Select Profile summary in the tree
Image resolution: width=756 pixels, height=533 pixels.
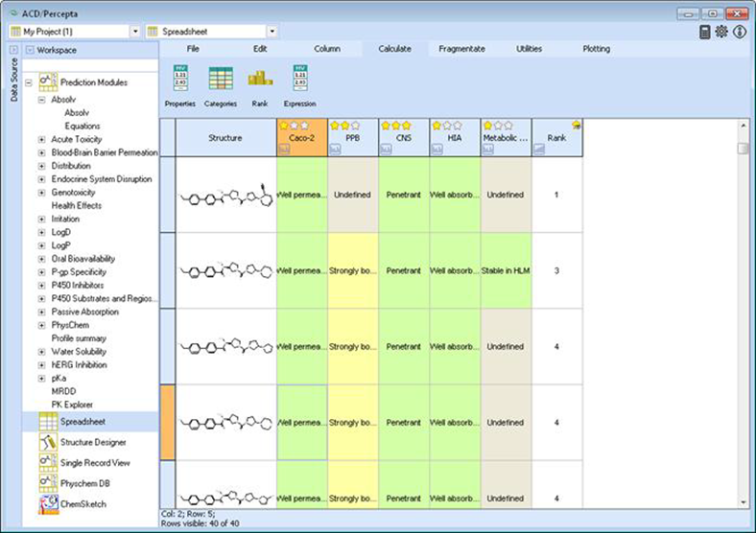pos(79,338)
